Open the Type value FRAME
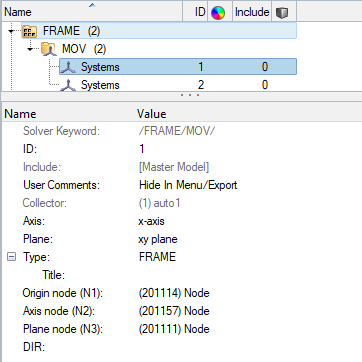Viewport: 362px width, 362px height. click(157, 257)
